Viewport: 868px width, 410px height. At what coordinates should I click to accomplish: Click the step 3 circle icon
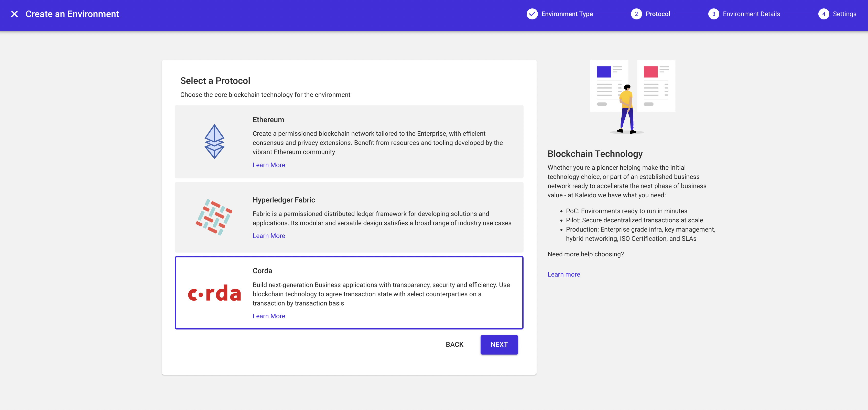[713, 14]
